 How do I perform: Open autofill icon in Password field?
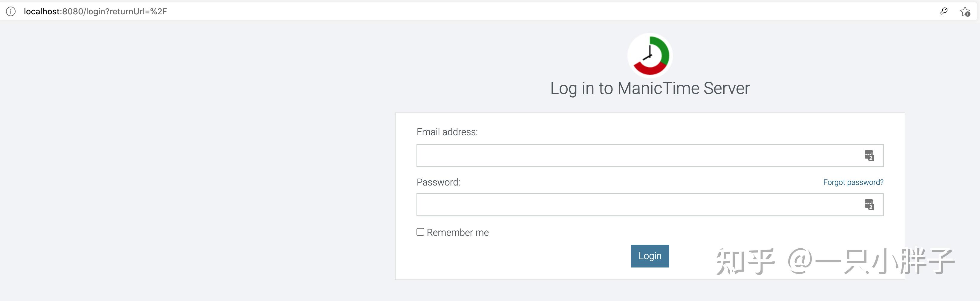pyautogui.click(x=869, y=205)
